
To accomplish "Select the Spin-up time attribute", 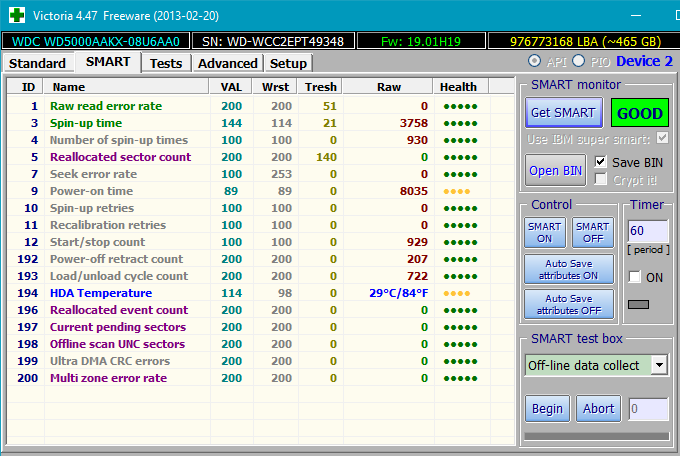I will (260, 123).
